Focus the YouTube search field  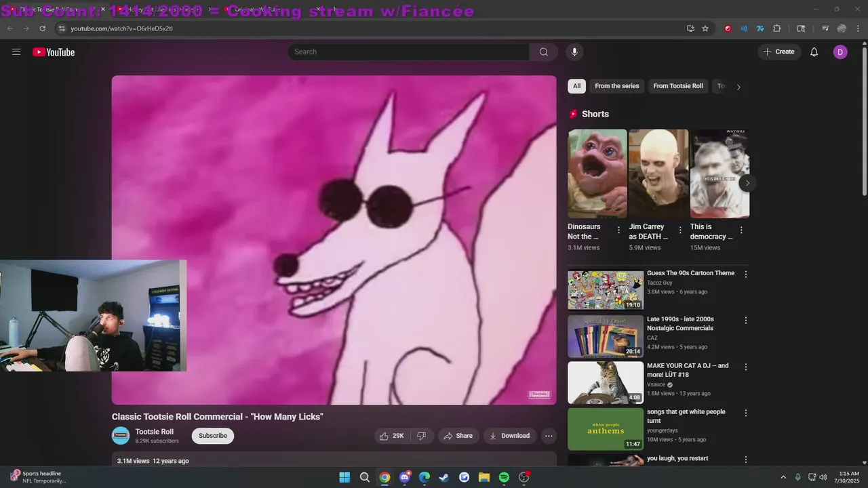[408, 52]
